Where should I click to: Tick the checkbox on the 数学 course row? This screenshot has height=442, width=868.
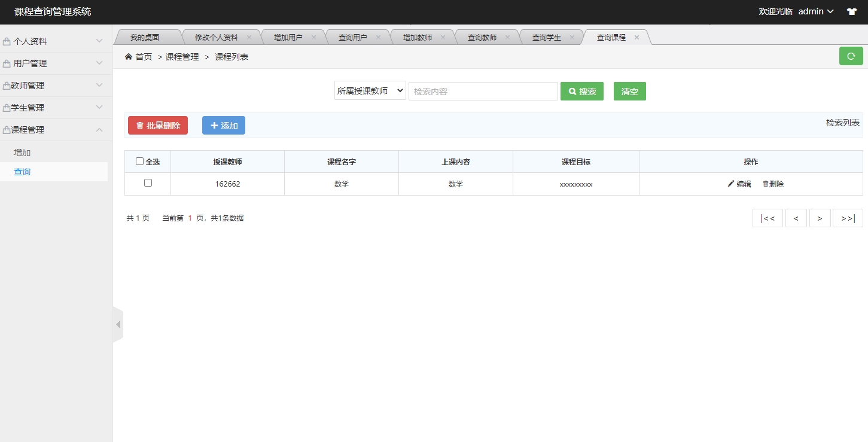click(147, 183)
